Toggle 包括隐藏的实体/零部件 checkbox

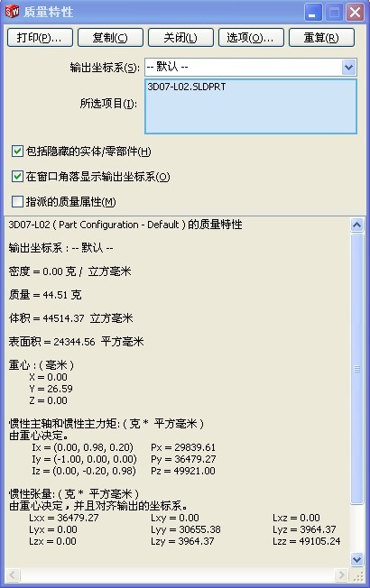pyautogui.click(x=17, y=152)
